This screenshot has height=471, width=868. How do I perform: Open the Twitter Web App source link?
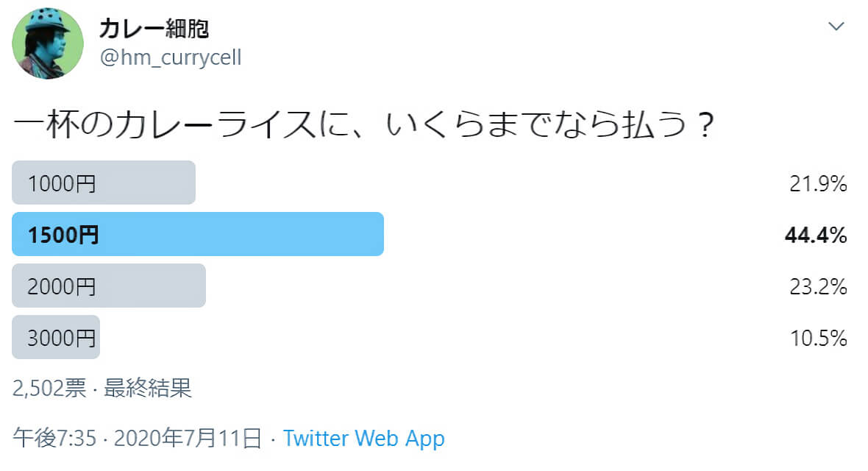[363, 439]
